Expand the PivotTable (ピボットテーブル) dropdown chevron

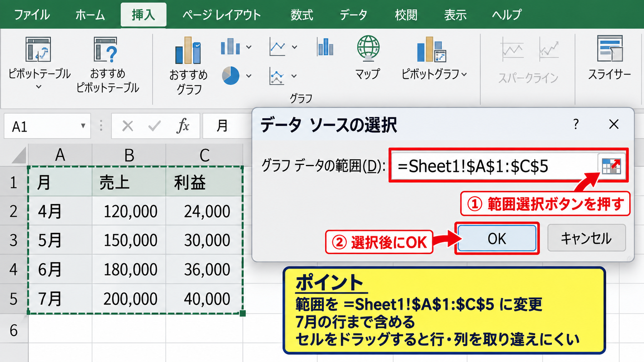[x=39, y=87]
